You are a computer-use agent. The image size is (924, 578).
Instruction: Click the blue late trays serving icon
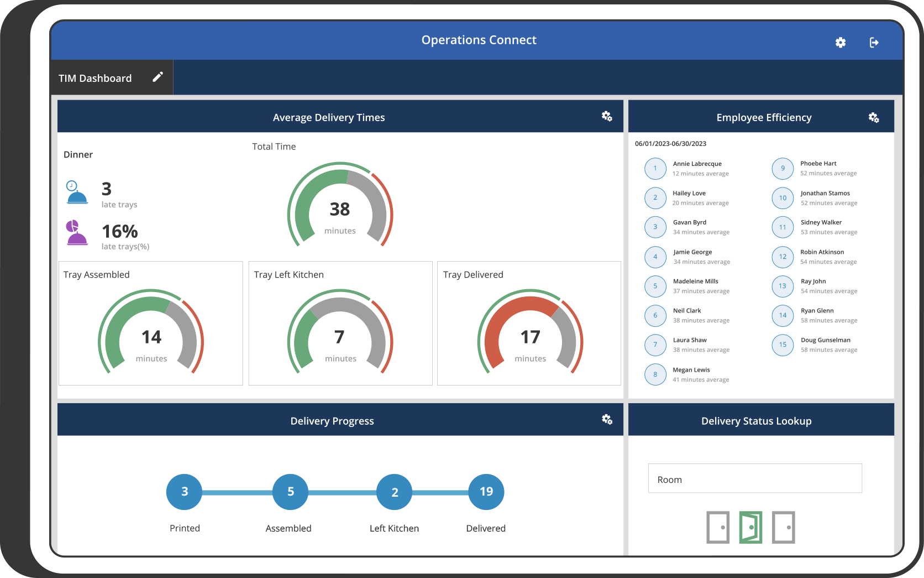click(77, 193)
